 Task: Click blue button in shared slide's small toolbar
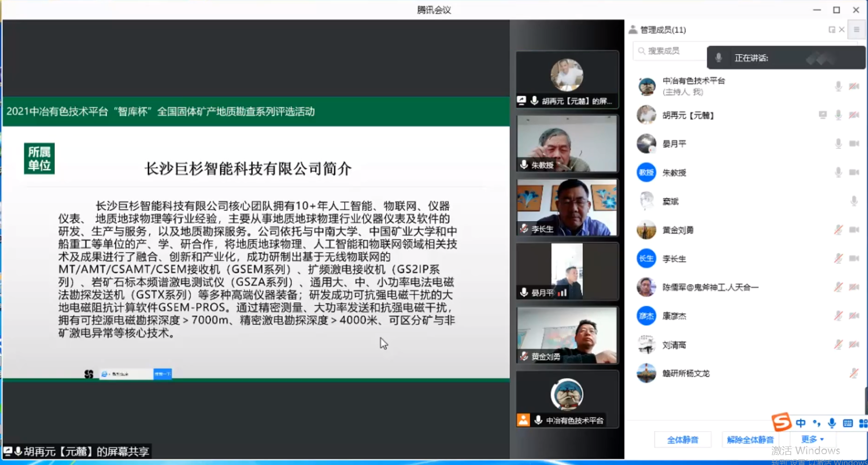163,374
